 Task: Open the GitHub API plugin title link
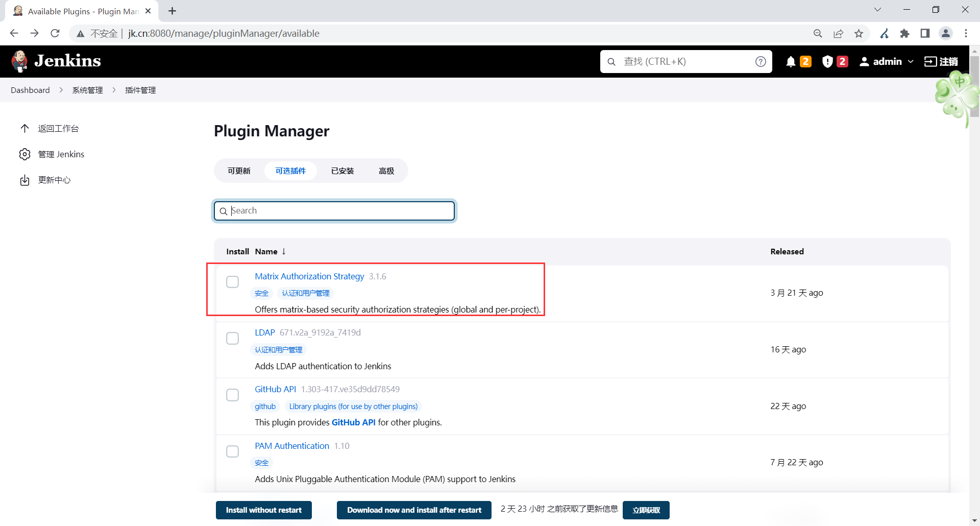click(276, 389)
